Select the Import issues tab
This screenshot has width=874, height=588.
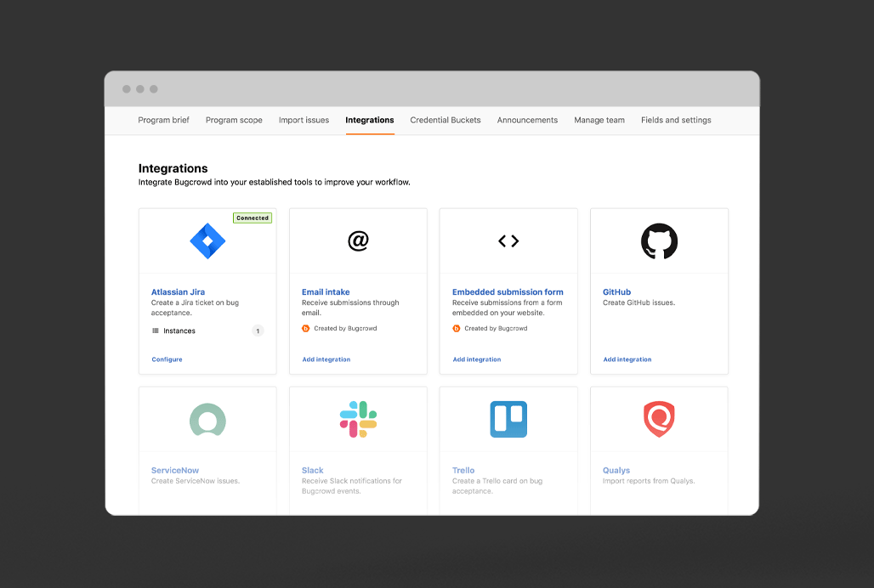[x=304, y=120]
